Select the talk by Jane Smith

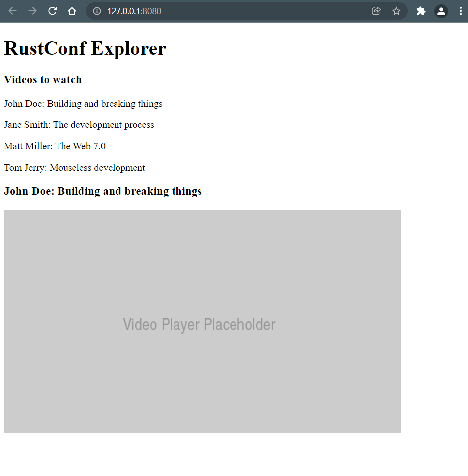[78, 125]
